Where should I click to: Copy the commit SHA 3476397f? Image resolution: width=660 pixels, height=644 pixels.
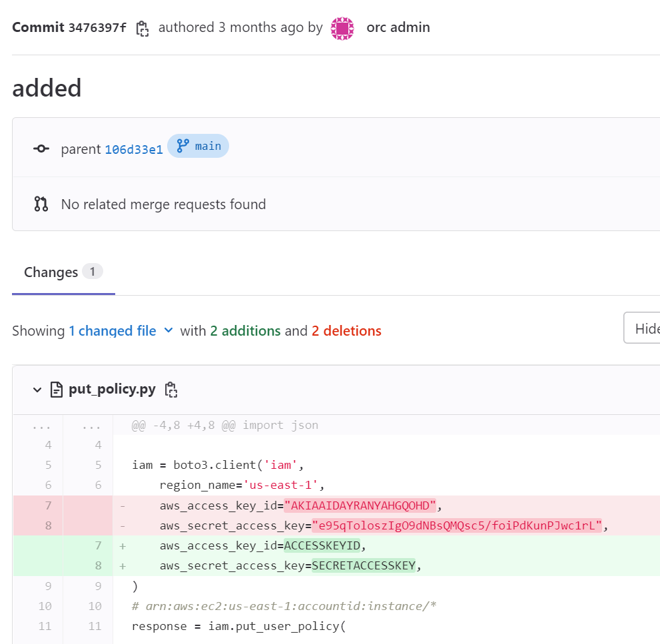pos(142,27)
